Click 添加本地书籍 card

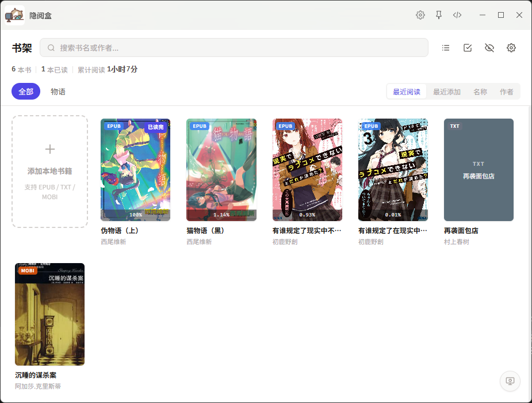click(x=50, y=172)
